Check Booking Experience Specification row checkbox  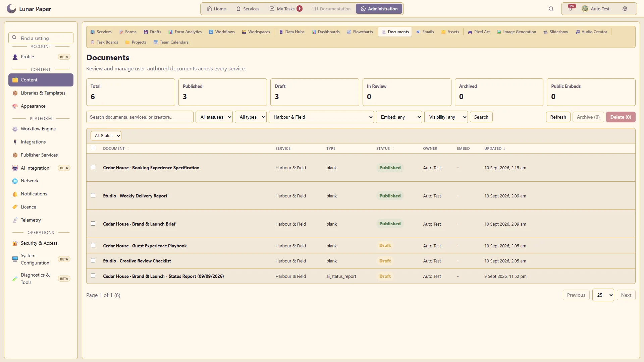(x=93, y=167)
